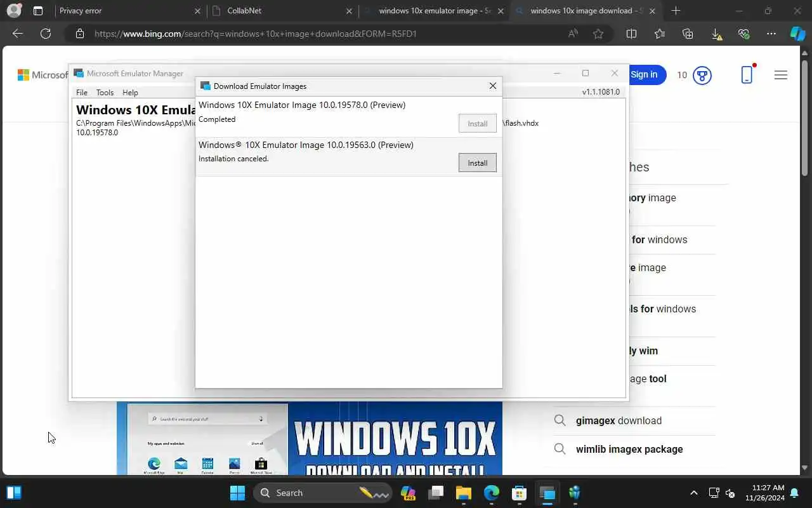Select the Windows 10X Emulator Image 10.0.19578.0 entry
Image resolution: width=812 pixels, height=508 pixels.
348,117
